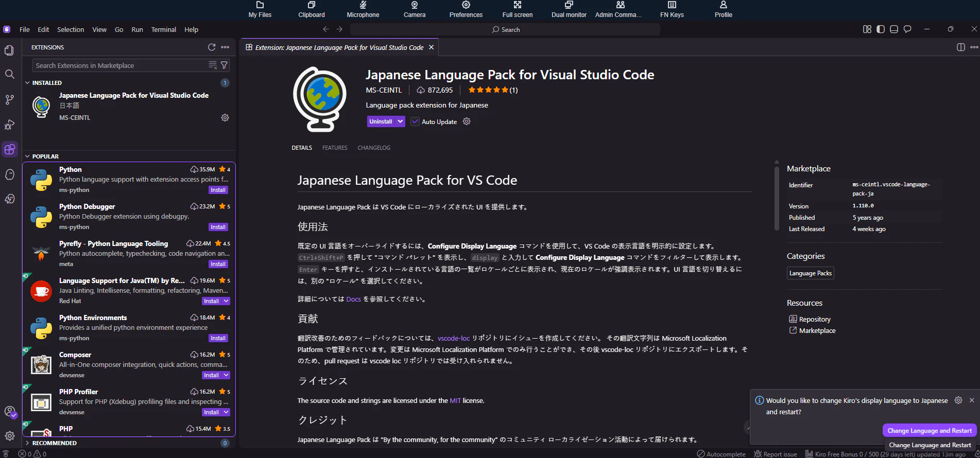Open the Clipboard tool in the top toolbar

312,10
